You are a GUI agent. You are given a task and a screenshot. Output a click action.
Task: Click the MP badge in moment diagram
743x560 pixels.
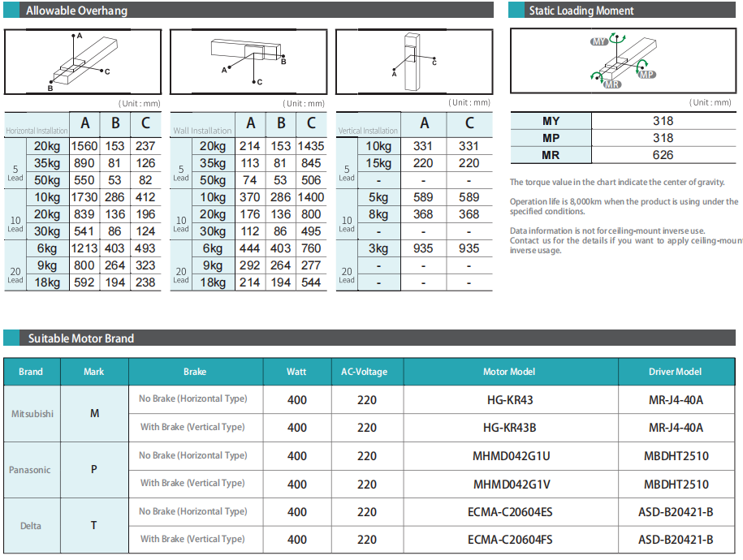pos(646,74)
